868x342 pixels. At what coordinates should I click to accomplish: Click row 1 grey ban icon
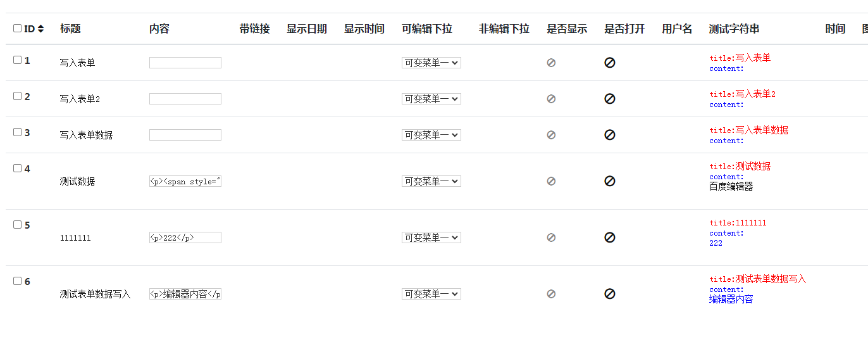tap(551, 63)
